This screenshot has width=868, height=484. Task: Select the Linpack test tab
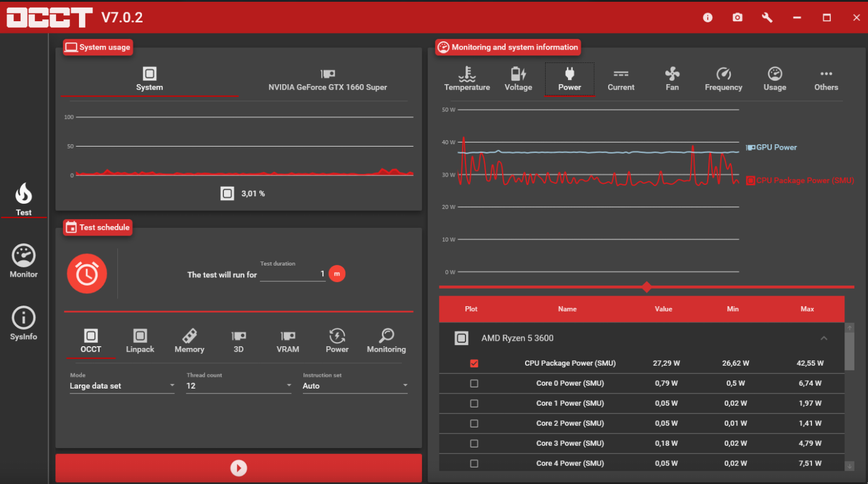pos(140,341)
